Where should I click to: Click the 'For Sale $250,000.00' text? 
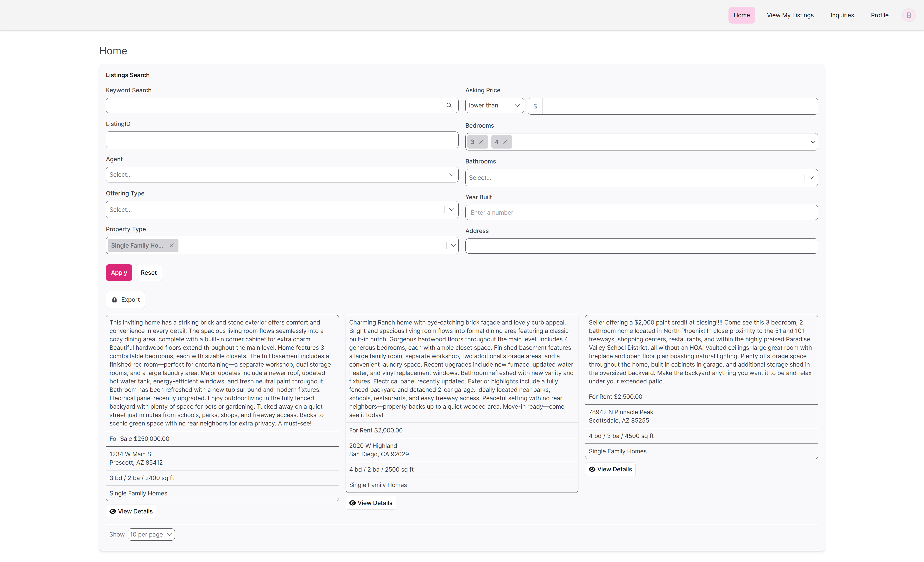pos(139,439)
